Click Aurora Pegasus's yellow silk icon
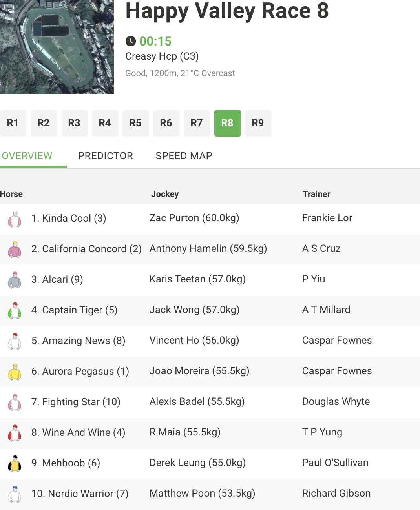The width and height of the screenshot is (420, 510). point(15,372)
